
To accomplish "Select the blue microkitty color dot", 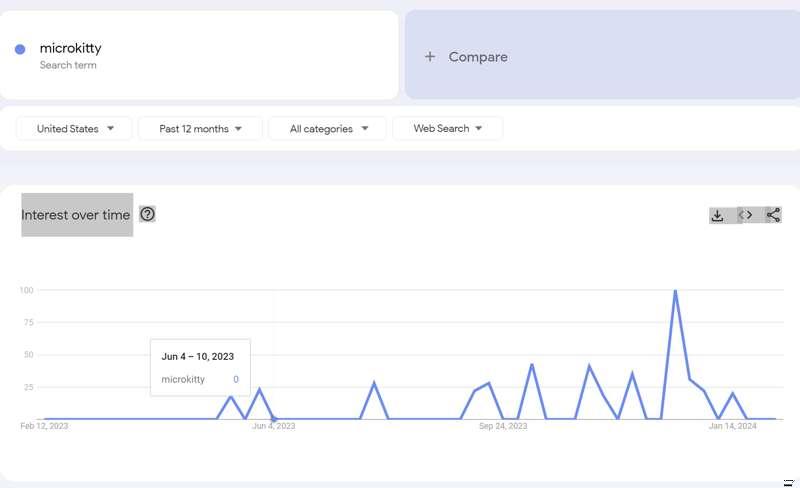I will click(20, 50).
